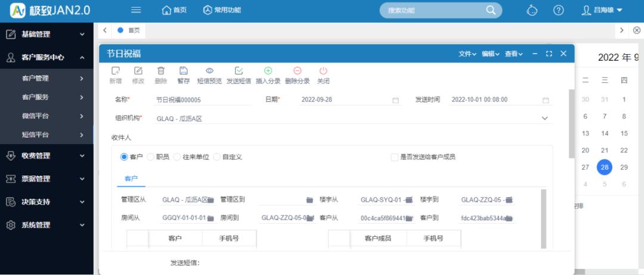Click the 名称 input field
Screen dimensions: 644x275
click(x=203, y=99)
